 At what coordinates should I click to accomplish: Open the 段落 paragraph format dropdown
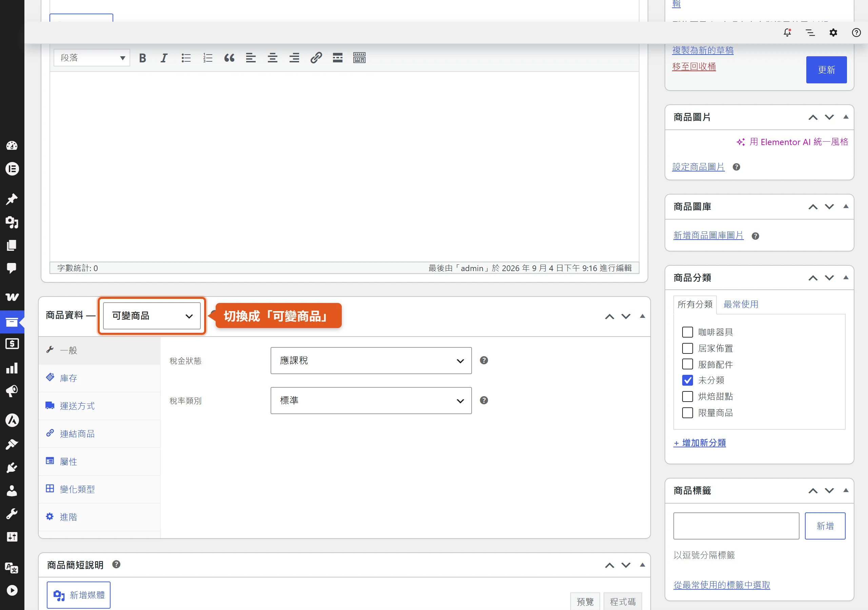point(92,58)
